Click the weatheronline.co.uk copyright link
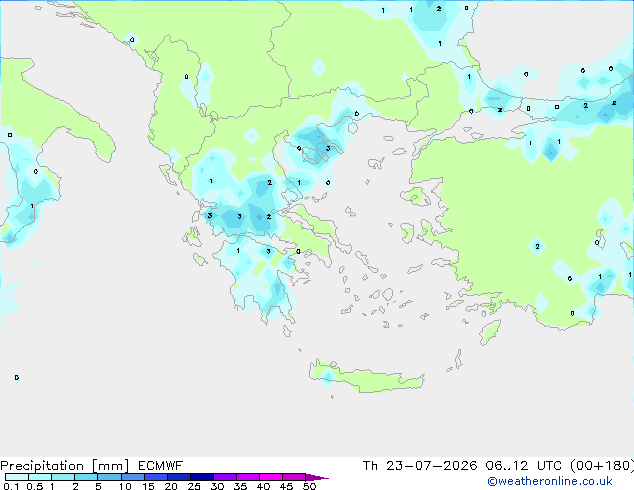This screenshot has height=490, width=634. [x=549, y=481]
